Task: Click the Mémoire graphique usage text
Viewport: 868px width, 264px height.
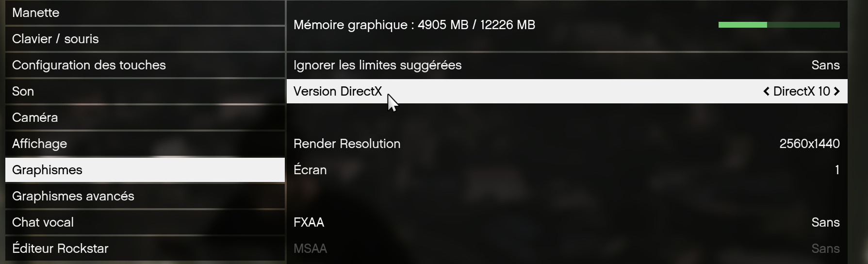Action: tap(414, 25)
